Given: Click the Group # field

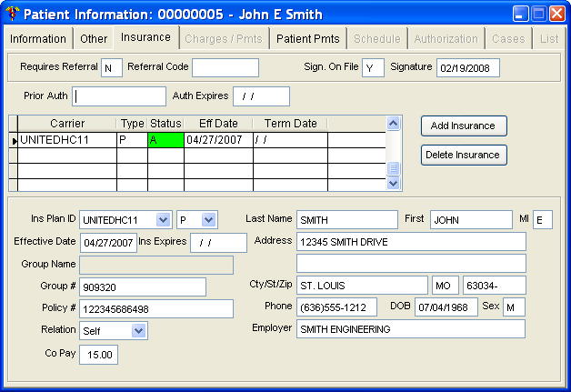Looking at the screenshot, I should [143, 287].
